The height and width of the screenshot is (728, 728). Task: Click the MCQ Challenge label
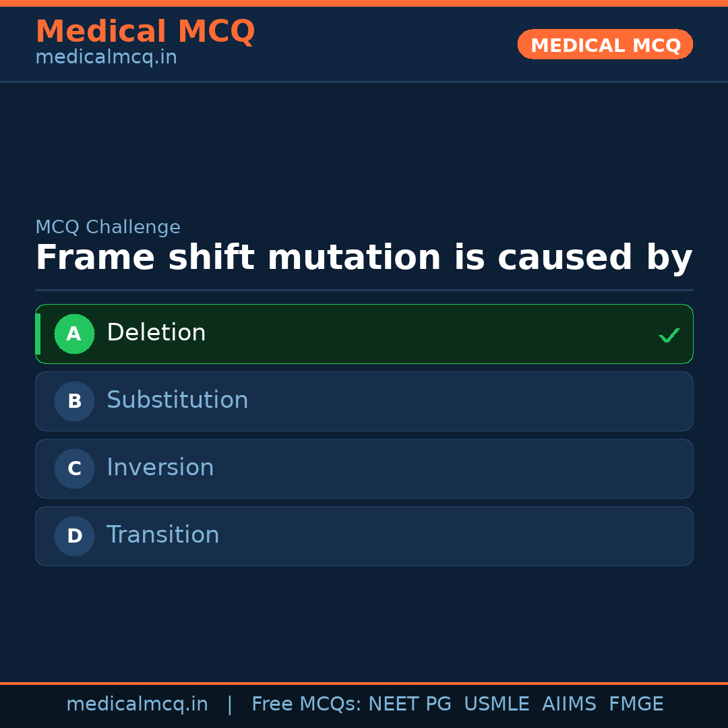click(x=108, y=228)
